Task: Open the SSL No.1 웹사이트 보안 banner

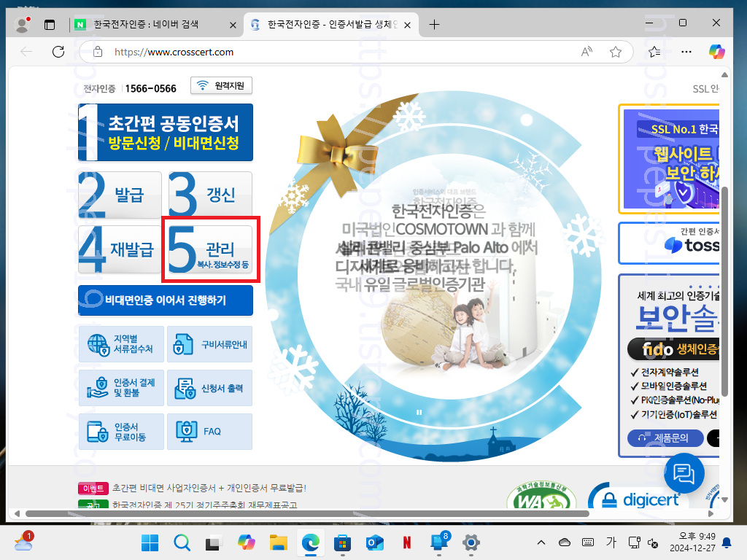Action: click(670, 159)
